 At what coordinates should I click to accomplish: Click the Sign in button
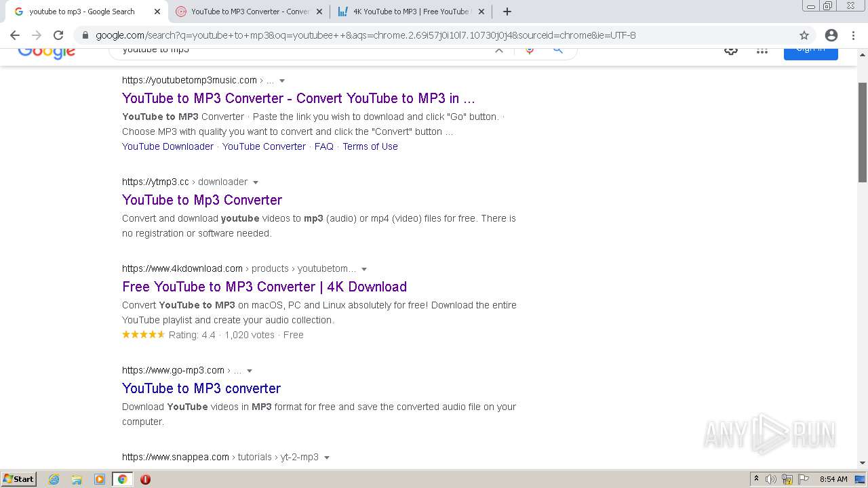pyautogui.click(x=811, y=53)
